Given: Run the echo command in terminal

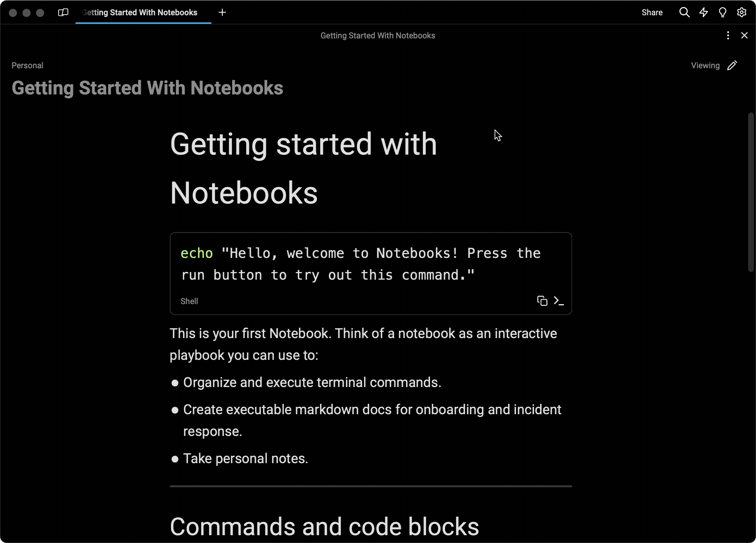Looking at the screenshot, I should click(559, 301).
